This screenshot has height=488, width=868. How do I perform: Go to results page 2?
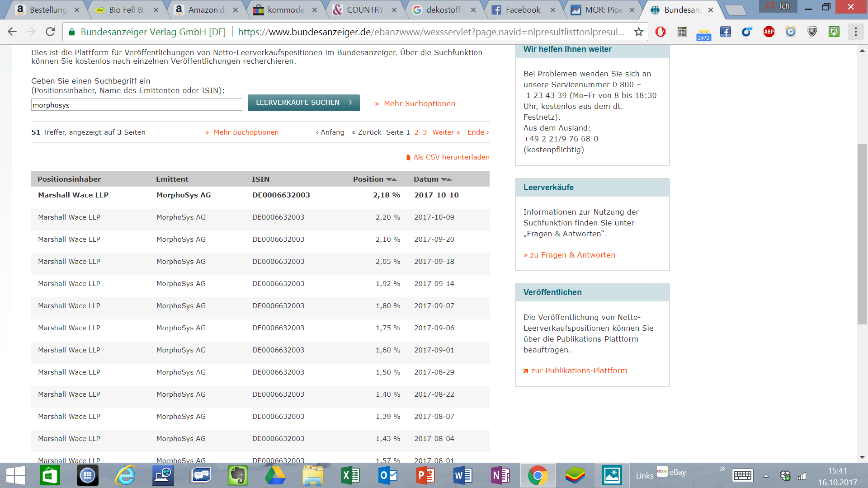point(416,132)
